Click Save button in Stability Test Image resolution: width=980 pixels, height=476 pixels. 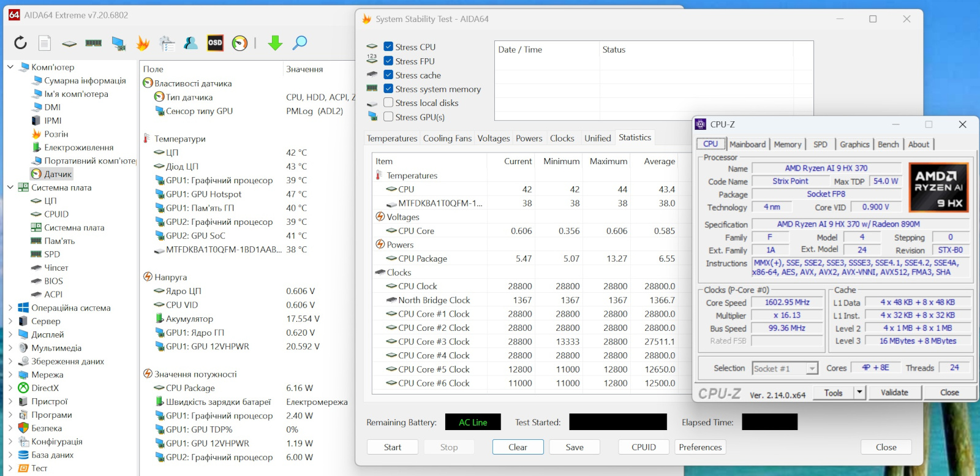pos(575,447)
